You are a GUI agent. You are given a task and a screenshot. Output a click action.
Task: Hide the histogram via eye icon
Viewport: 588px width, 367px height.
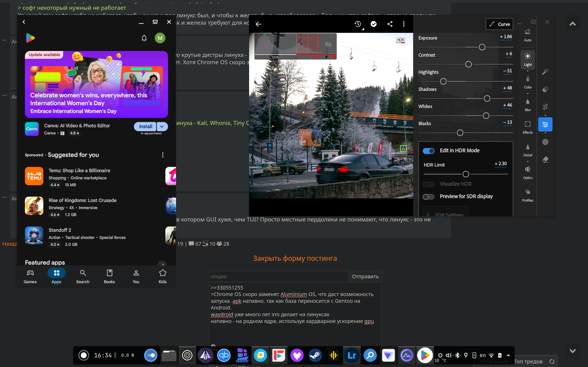pos(328,44)
